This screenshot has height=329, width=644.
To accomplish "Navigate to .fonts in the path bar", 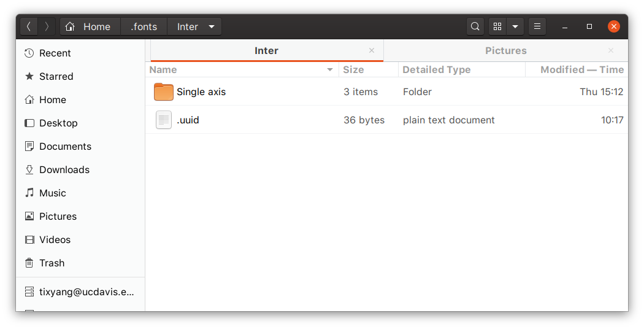I will point(144,27).
